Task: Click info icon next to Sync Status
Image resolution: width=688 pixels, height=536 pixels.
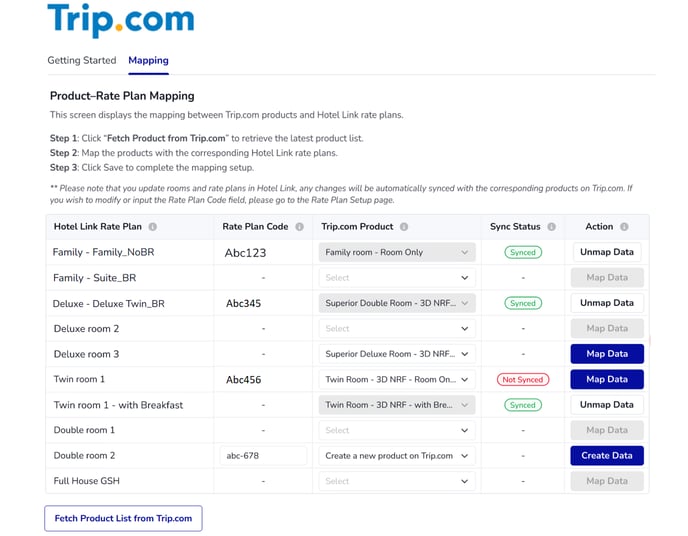Action: click(x=551, y=227)
